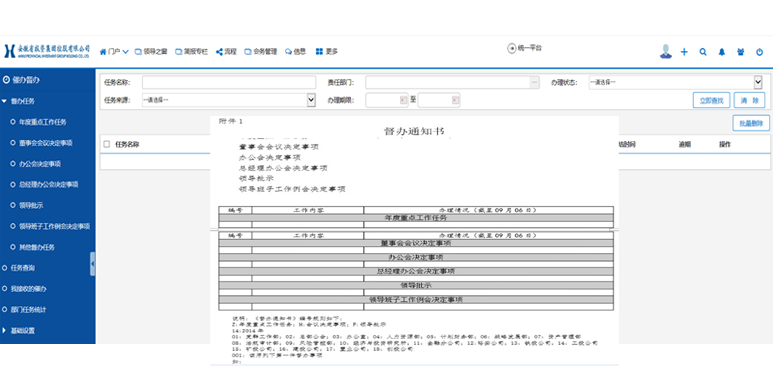Click the 流程 share icon item
773x388 pixels.
226,51
